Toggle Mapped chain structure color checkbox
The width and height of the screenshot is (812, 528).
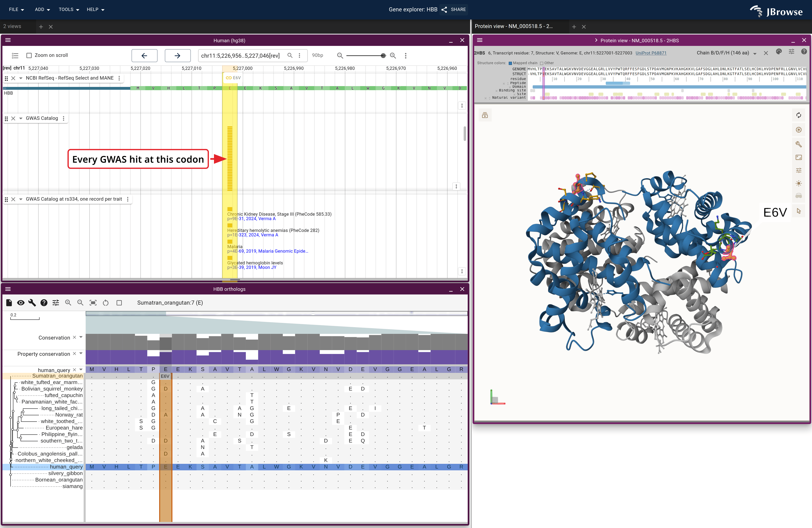pyautogui.click(x=510, y=63)
